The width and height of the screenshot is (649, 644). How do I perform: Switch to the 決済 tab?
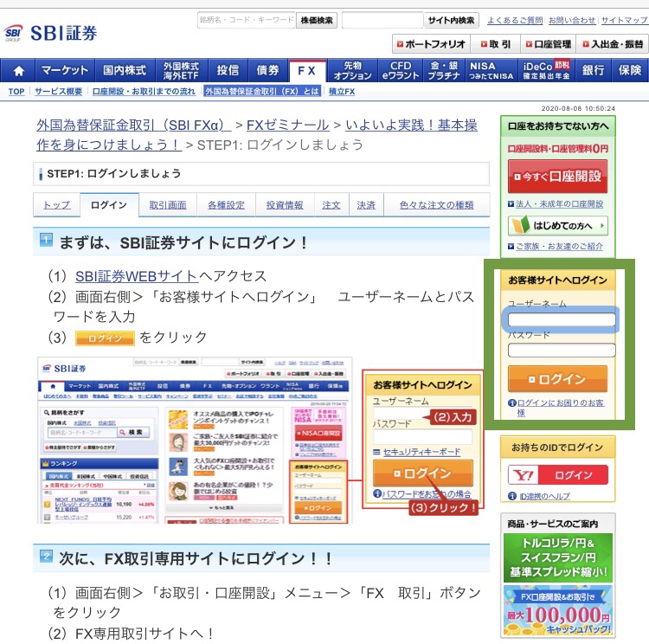(366, 205)
